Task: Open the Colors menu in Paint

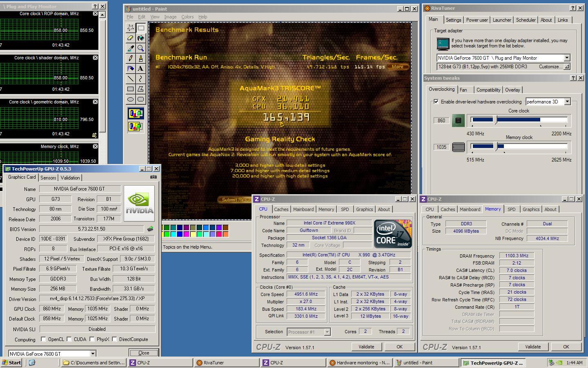Action: (187, 17)
